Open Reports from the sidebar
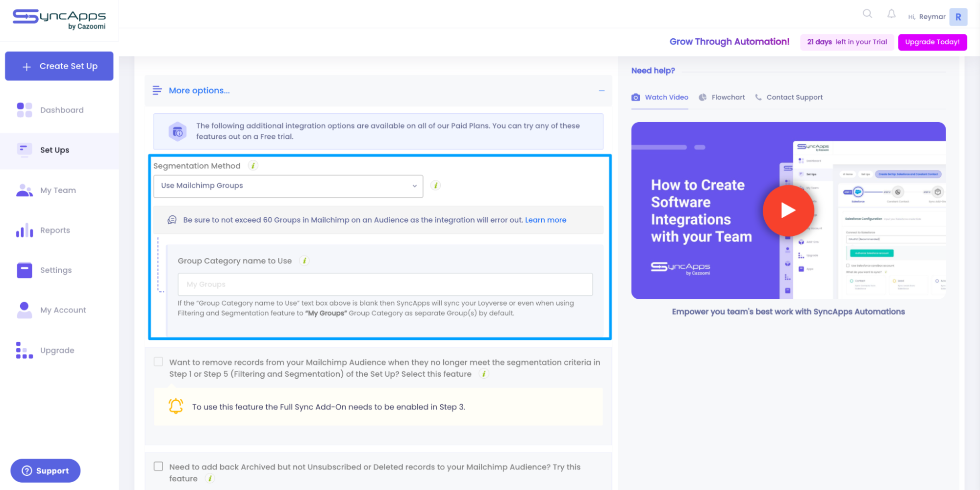Image resolution: width=980 pixels, height=490 pixels. (59, 230)
